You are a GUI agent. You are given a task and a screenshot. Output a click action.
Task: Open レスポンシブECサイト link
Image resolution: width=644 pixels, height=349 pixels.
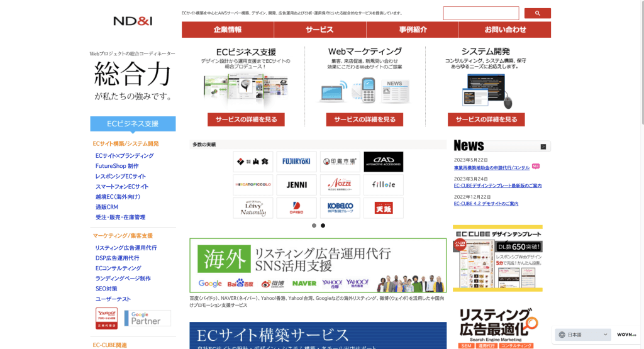coord(121,176)
